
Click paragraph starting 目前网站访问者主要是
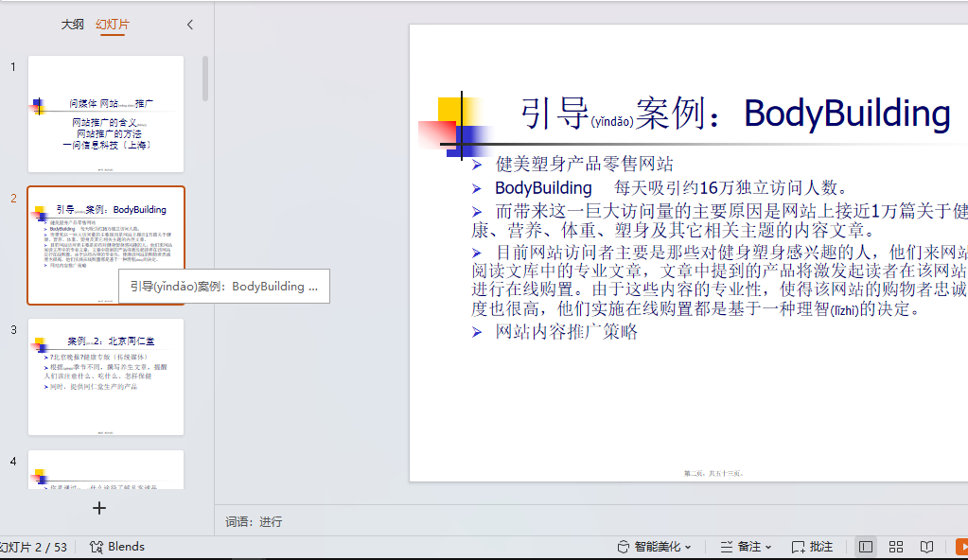pyautogui.click(x=720, y=280)
